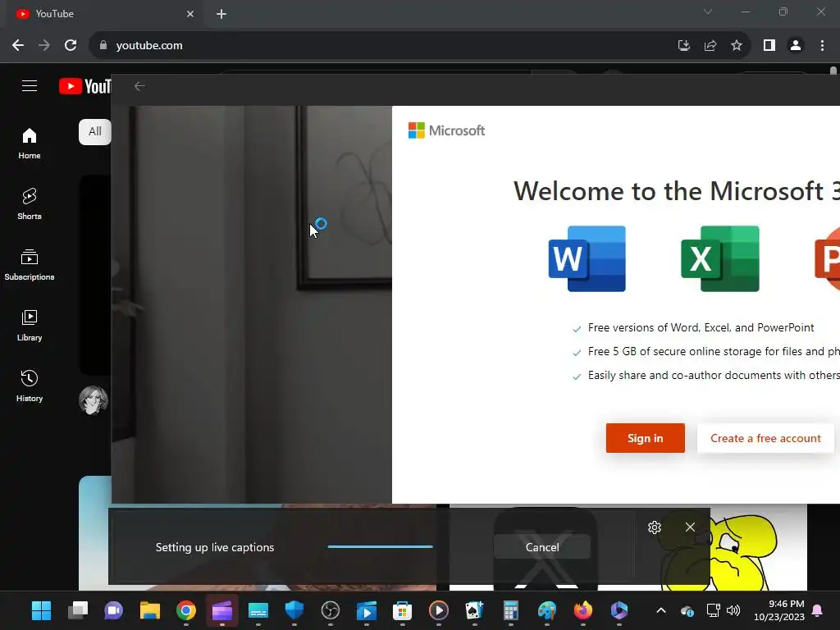
Task: Open Chrome tab search chevron
Action: click(x=708, y=11)
